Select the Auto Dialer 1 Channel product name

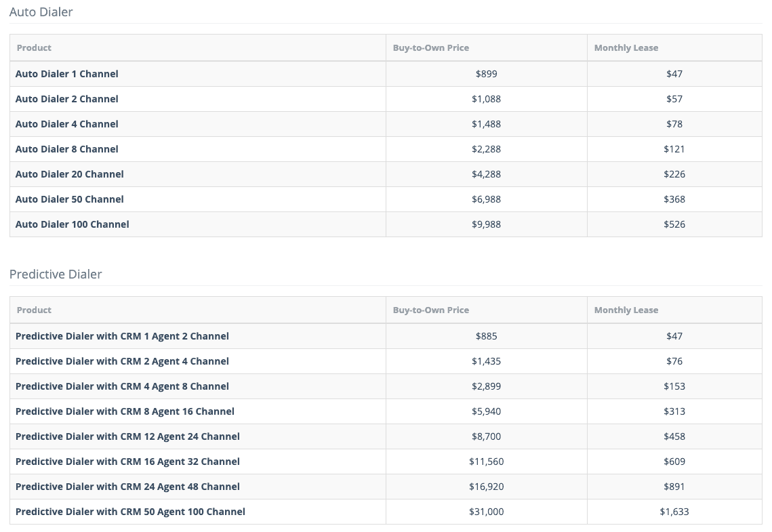click(66, 73)
